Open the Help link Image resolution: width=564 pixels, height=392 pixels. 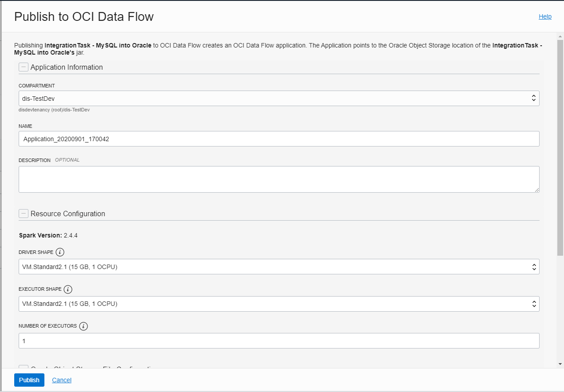coord(545,16)
